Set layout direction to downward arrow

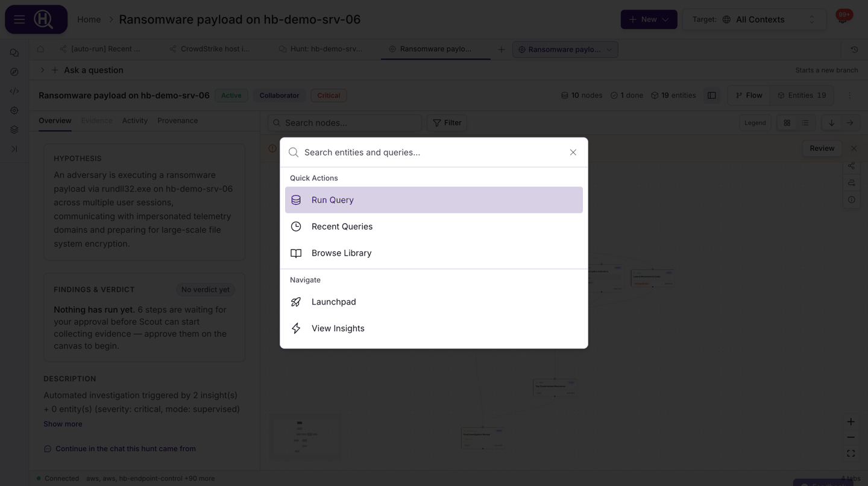coord(831,123)
